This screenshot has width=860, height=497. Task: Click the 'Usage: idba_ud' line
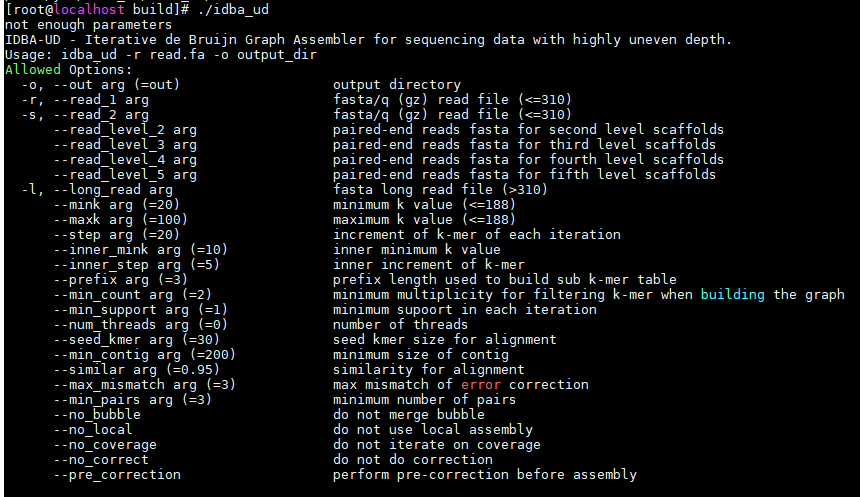click(161, 55)
